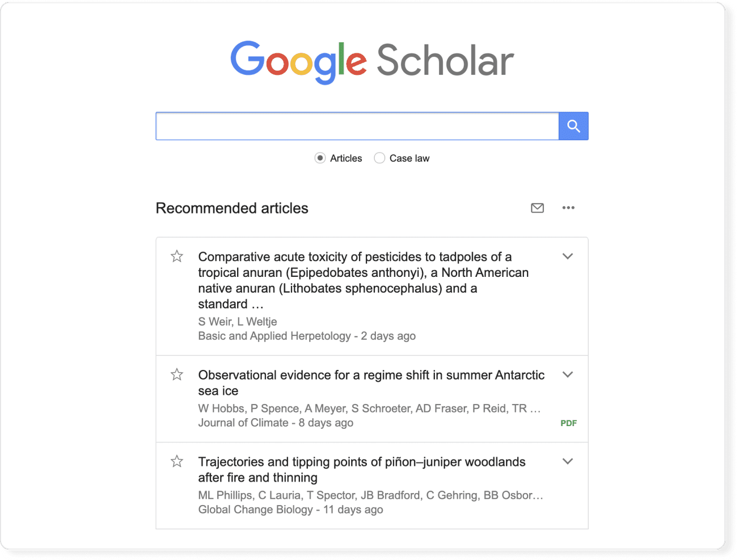Screen dimensions: 738x560
Task: Open the Recommended articles heading
Action: coord(231,208)
